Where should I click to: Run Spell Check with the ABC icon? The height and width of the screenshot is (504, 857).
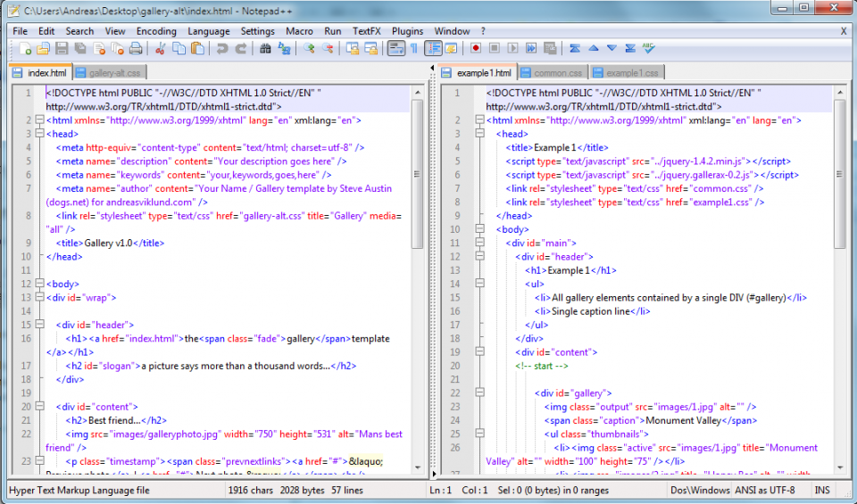pos(649,48)
